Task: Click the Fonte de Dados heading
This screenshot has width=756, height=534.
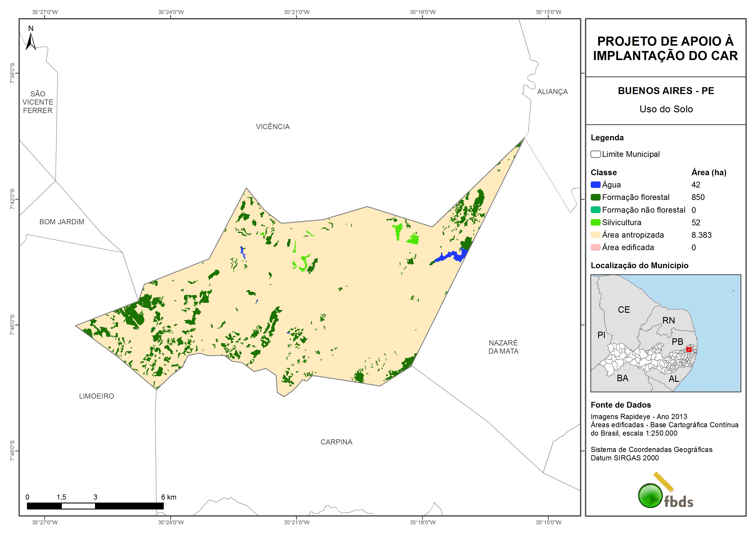Action: 621,405
